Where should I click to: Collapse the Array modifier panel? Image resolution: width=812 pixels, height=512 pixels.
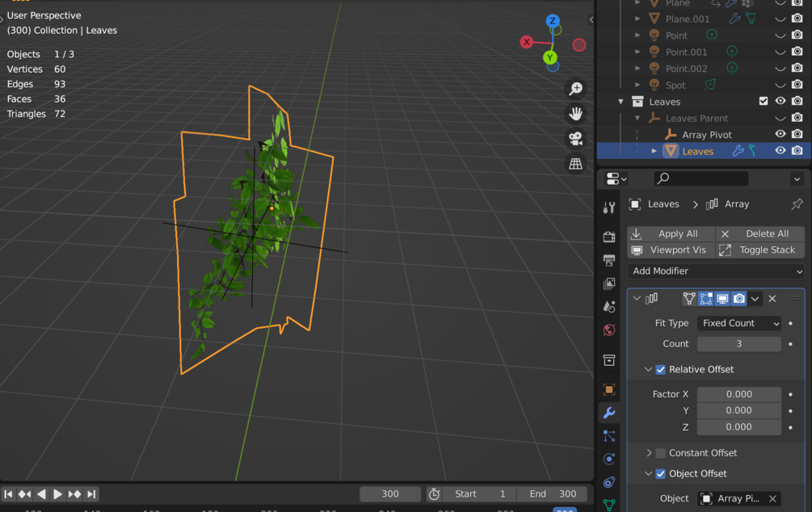pos(637,299)
